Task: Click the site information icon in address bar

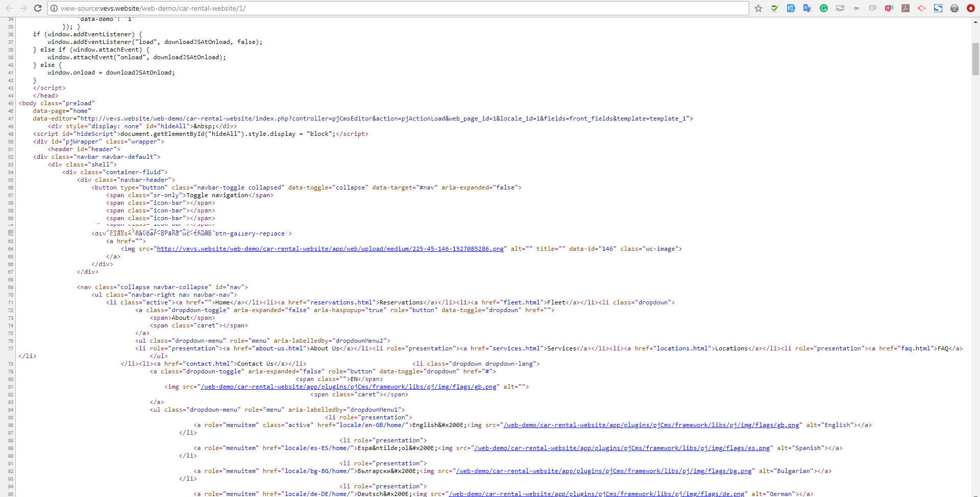Action: (x=54, y=8)
